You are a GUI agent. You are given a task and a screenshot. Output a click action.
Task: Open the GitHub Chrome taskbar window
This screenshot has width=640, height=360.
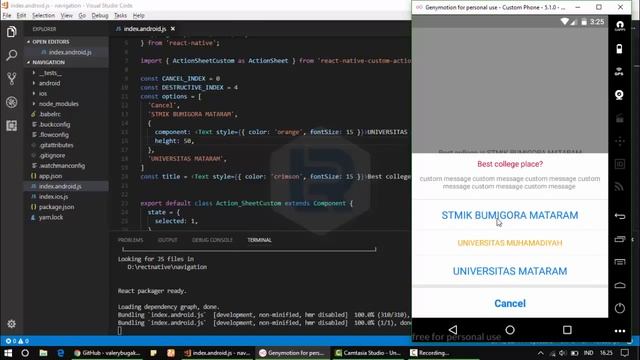pyautogui.click(x=107, y=353)
